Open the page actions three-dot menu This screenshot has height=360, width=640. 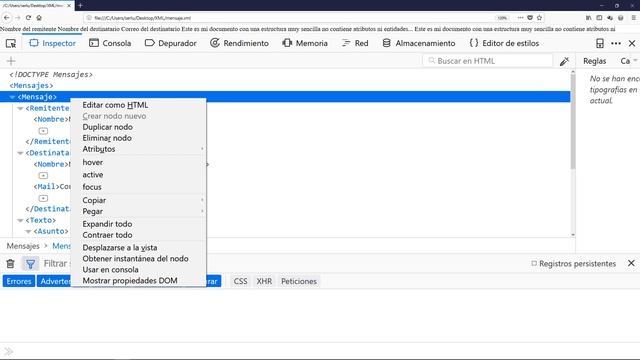520,18
